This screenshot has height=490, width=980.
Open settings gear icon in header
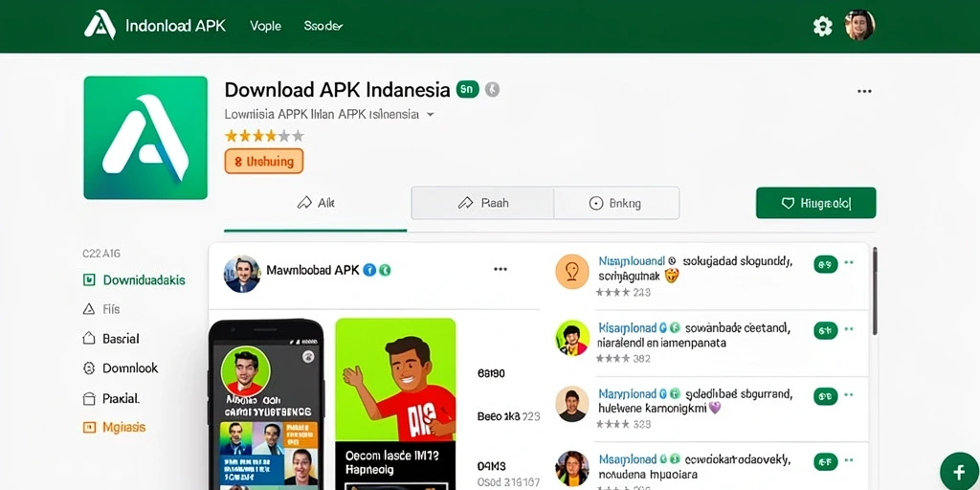pos(822,26)
